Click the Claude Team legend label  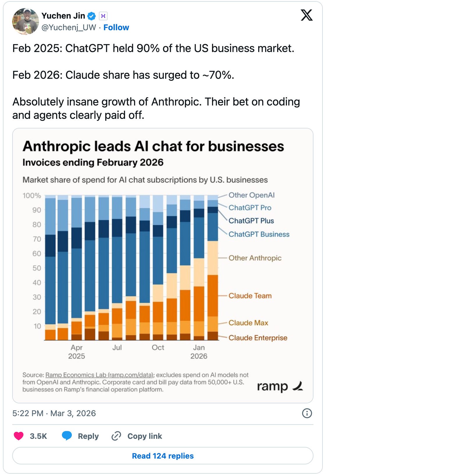coord(250,296)
